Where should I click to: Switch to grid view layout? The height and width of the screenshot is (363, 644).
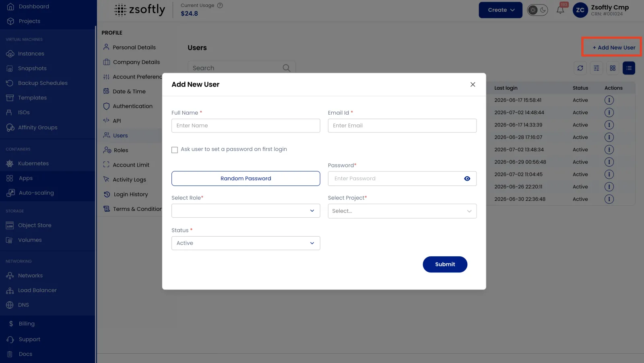[613, 68]
